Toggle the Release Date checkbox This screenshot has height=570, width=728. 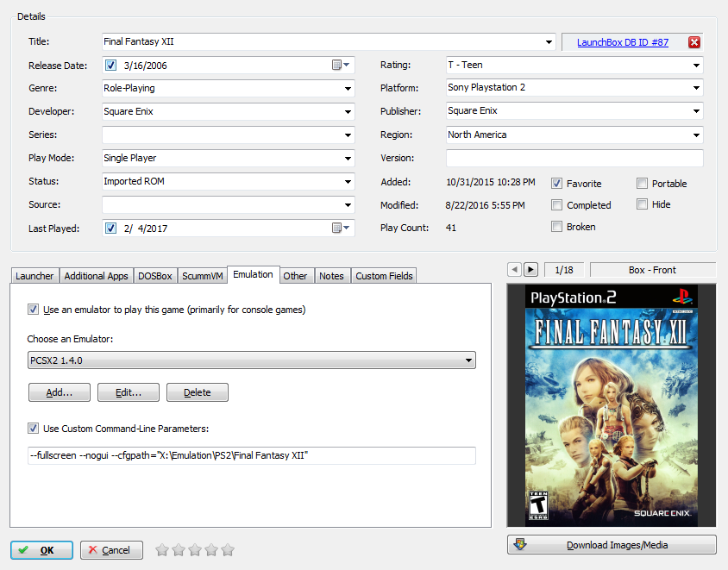[x=110, y=65]
